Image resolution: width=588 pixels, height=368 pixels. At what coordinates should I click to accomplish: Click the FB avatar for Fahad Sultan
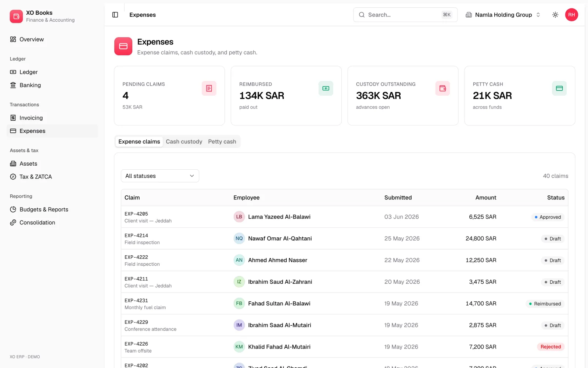pyautogui.click(x=239, y=304)
